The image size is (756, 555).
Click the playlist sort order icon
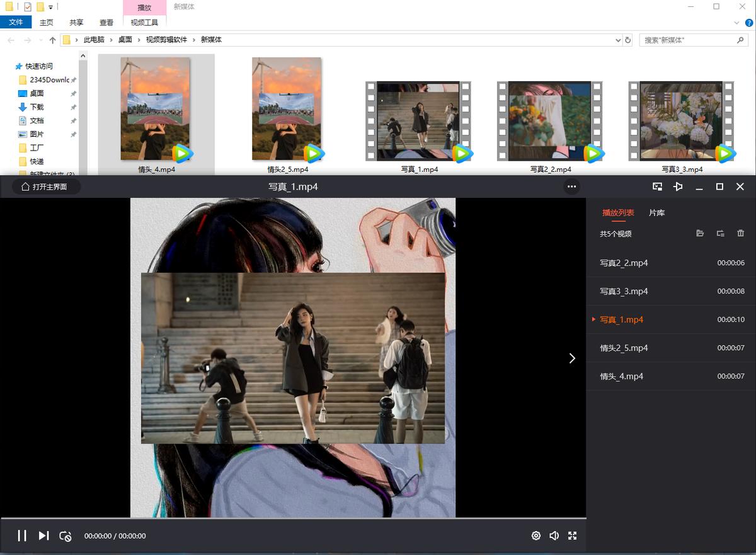coord(720,233)
